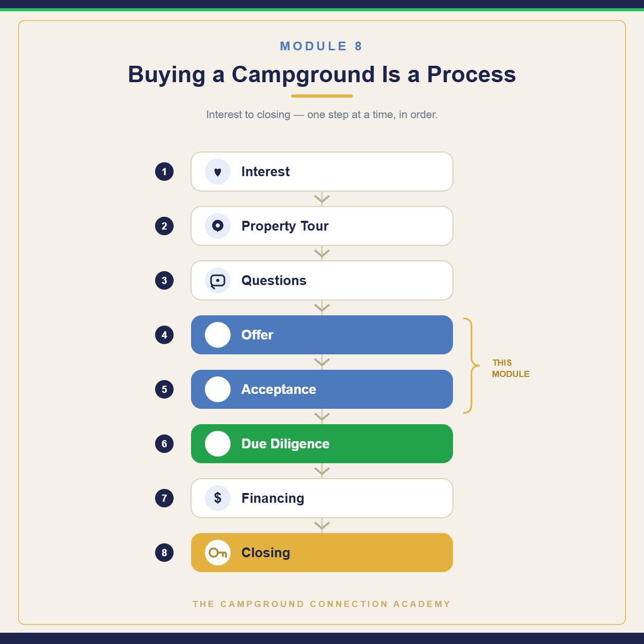The height and width of the screenshot is (644, 644).
Task: Click the dollar sign icon in Financing
Action: pos(218,498)
